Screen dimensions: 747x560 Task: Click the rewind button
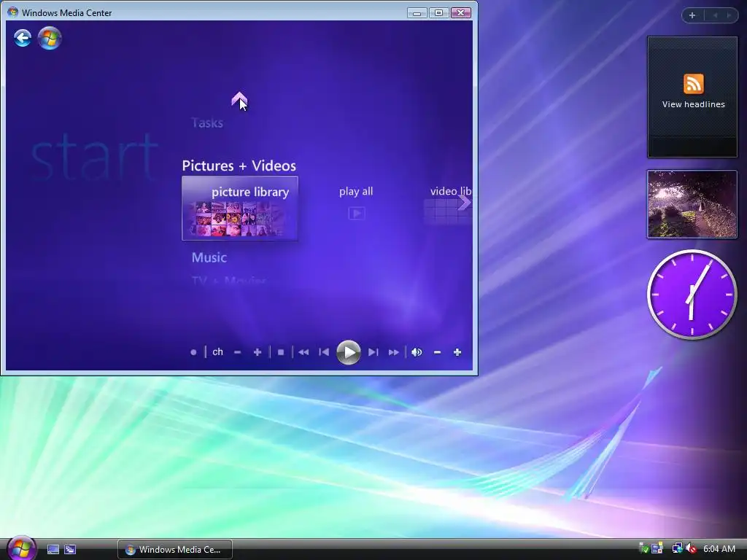pos(303,352)
